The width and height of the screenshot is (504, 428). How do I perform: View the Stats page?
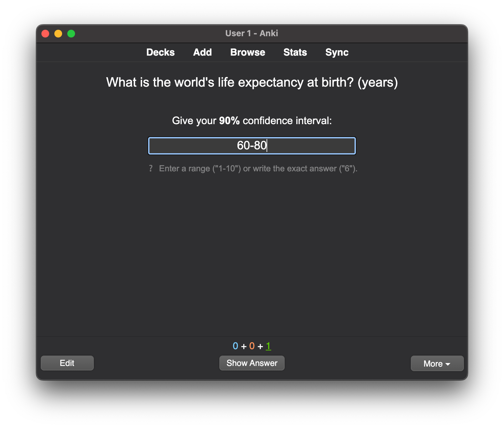pos(295,52)
